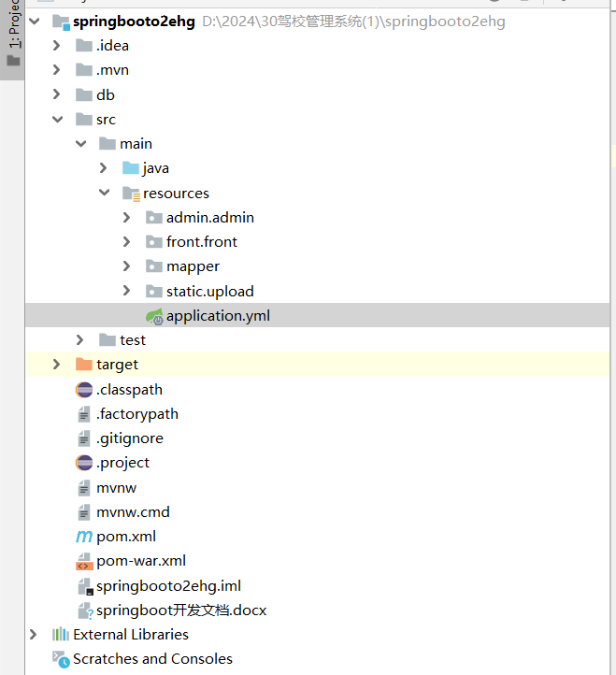Image resolution: width=616 pixels, height=675 pixels.
Task: Select the mvnw.cmd file
Action: pos(133,512)
